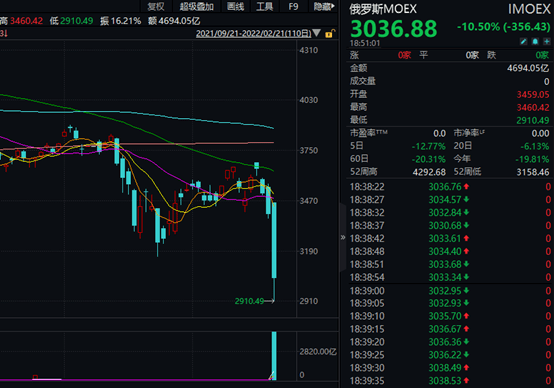Select the 18:38:42 tick at 3033.61
The width and height of the screenshot is (554, 388).
pyautogui.click(x=450, y=239)
